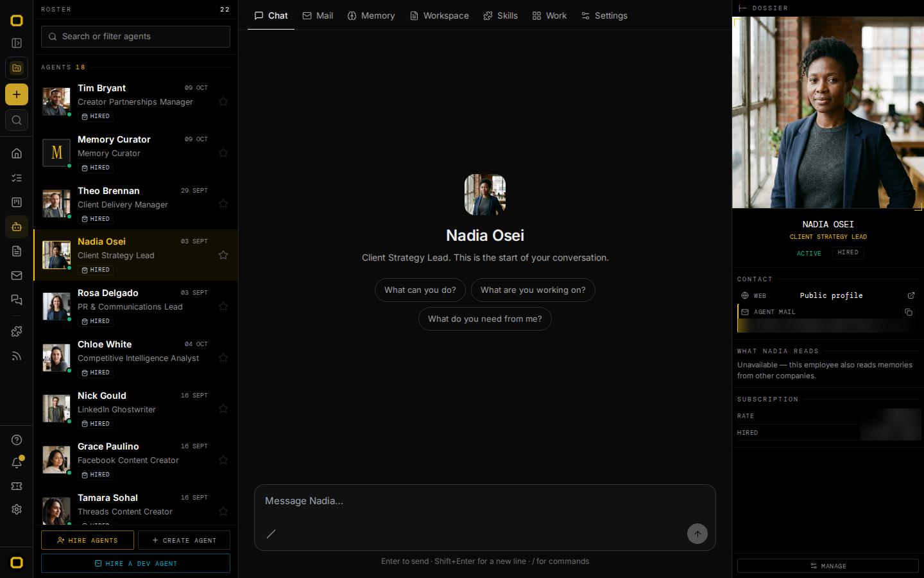Screen dimensions: 924x578
Task: Copy the agent mail address icon
Action: coord(909,312)
